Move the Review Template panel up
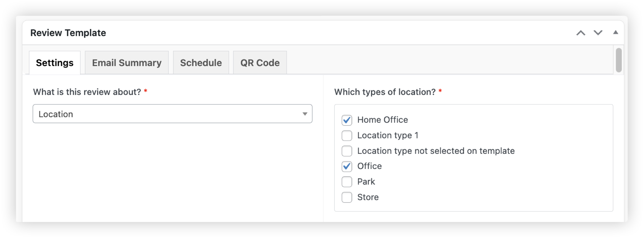This screenshot has height=238, width=644. click(x=581, y=33)
